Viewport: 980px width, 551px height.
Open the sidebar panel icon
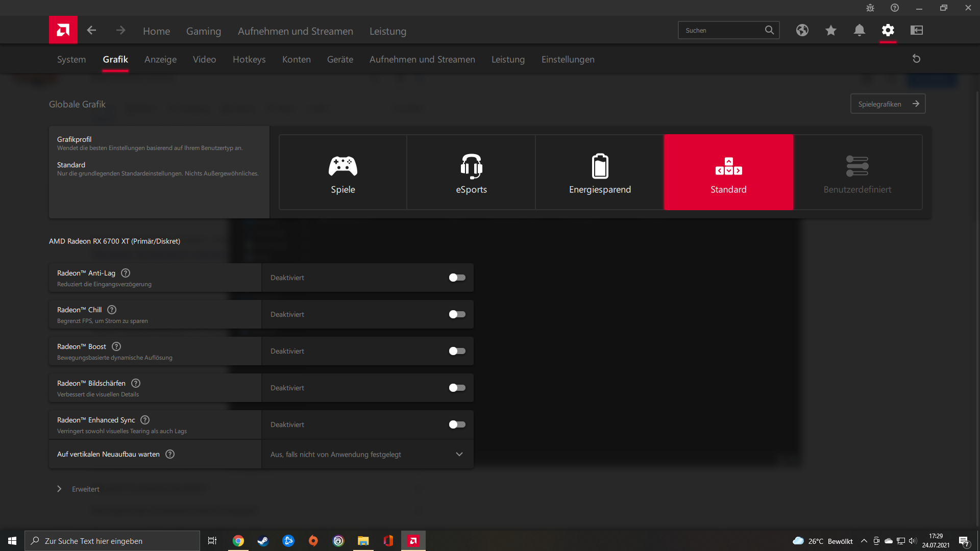tap(916, 30)
